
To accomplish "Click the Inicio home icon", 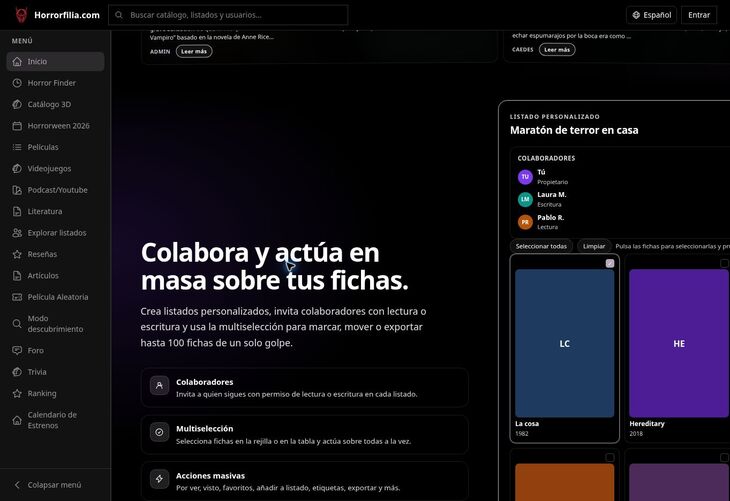I will click(x=17, y=61).
